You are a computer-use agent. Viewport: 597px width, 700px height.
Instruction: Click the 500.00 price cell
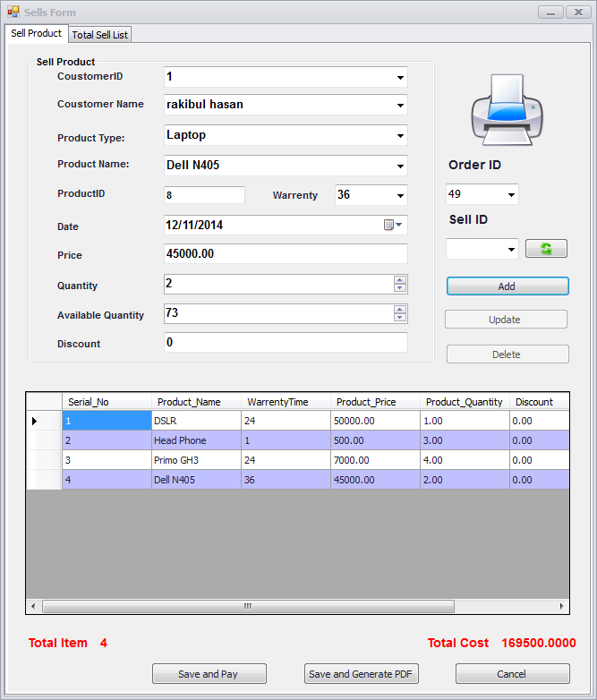[375, 440]
